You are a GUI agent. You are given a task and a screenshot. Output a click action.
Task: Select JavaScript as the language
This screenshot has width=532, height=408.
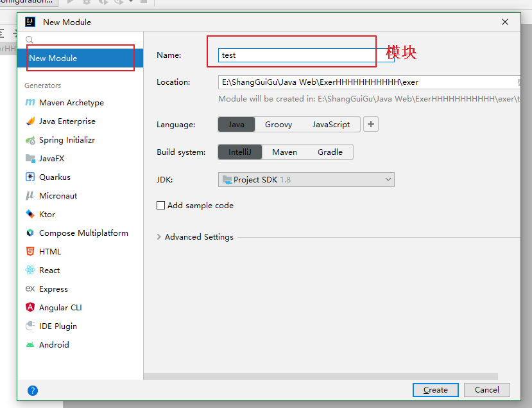tap(331, 125)
